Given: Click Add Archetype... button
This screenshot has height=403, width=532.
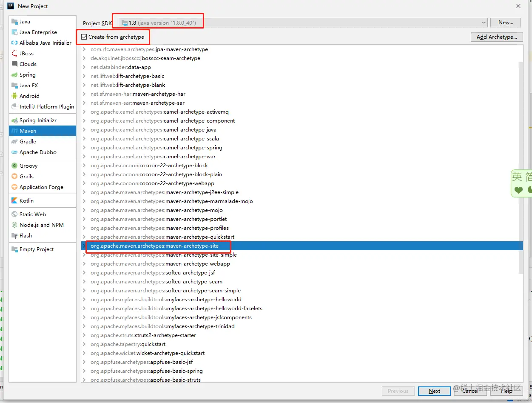Looking at the screenshot, I should click(x=497, y=37).
